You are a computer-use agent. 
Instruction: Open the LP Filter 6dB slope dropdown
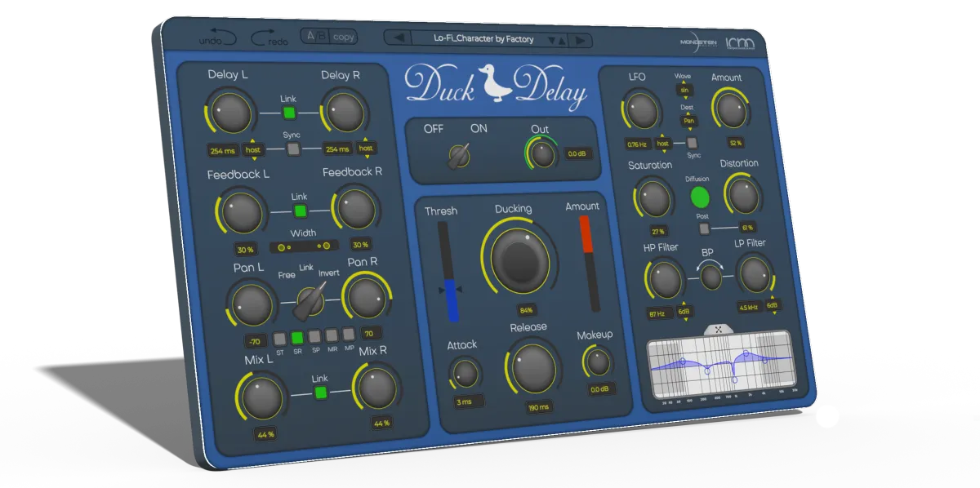(773, 305)
